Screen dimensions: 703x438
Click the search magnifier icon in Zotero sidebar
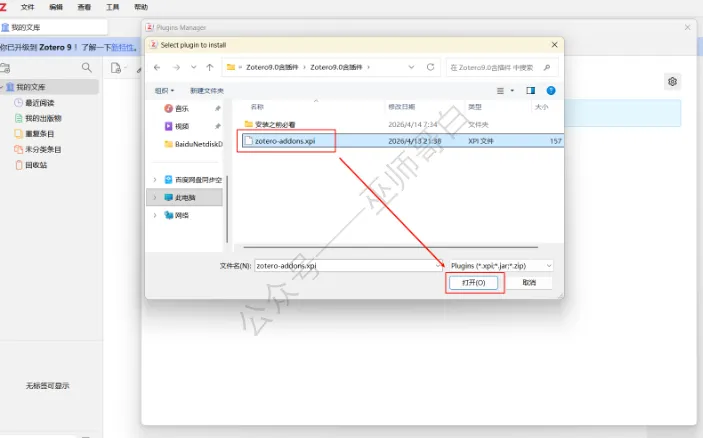click(x=87, y=68)
